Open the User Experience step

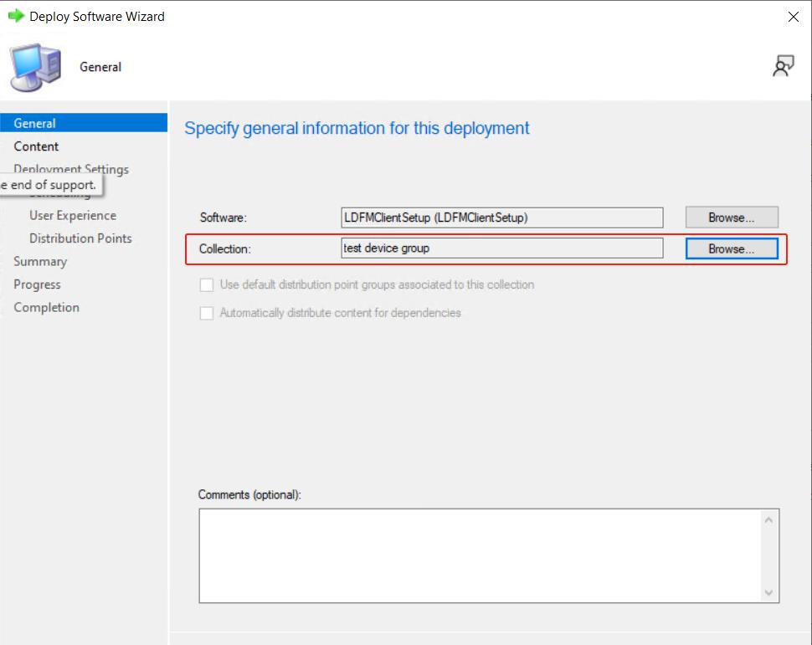(73, 215)
